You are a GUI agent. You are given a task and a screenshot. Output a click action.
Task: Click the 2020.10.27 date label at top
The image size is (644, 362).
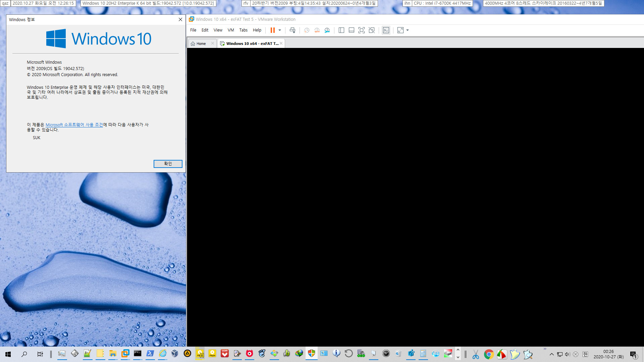pos(43,3)
